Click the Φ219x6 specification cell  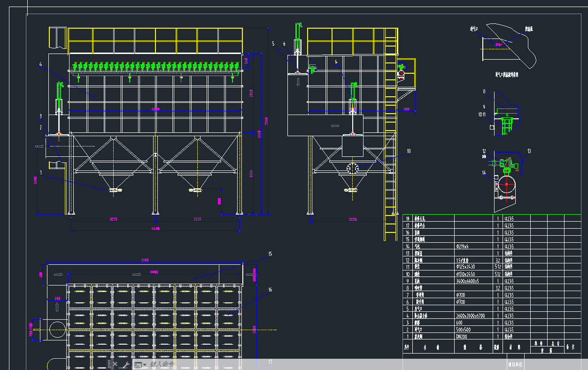pyautogui.click(x=473, y=246)
